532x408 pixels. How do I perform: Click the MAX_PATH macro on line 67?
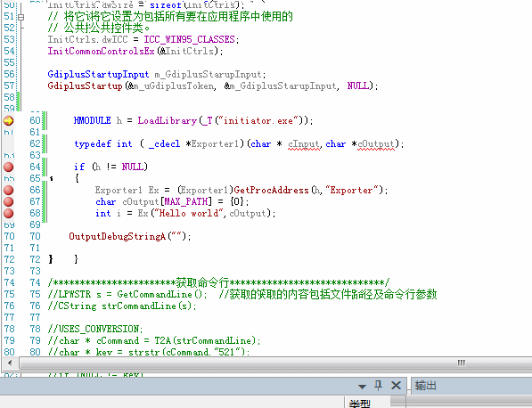click(186, 202)
